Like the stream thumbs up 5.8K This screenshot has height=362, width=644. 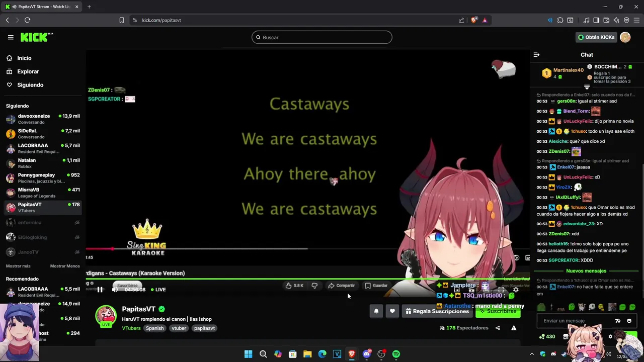(x=294, y=286)
